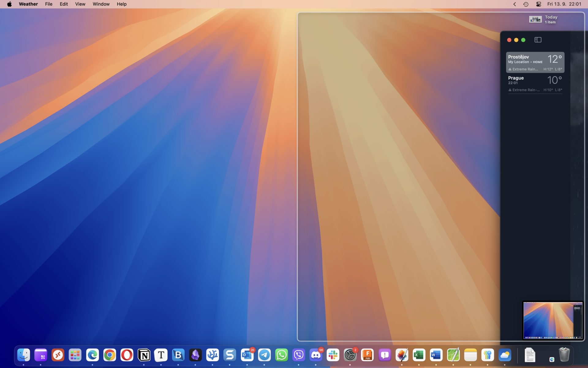588x368 pixels.
Task: Open Discord from the Dock
Action: coord(316,355)
